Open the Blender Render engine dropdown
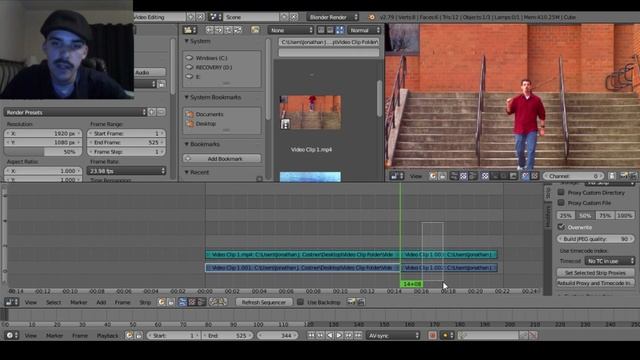 coord(333,17)
